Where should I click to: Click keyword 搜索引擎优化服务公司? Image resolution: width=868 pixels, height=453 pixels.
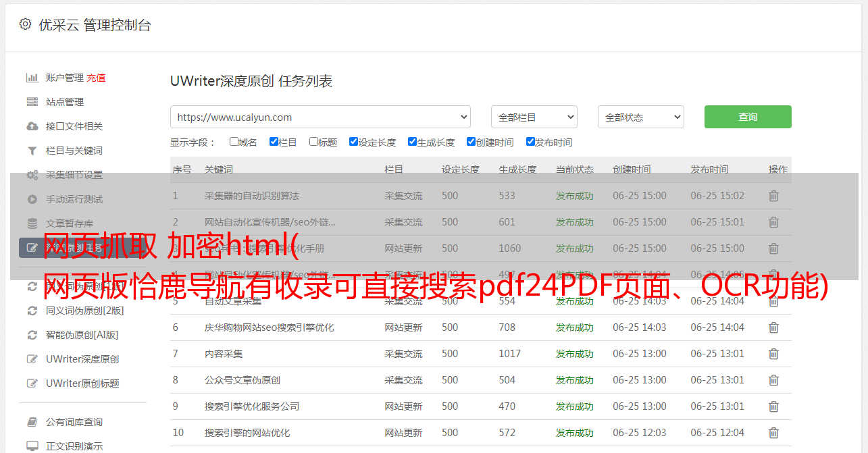click(x=252, y=406)
